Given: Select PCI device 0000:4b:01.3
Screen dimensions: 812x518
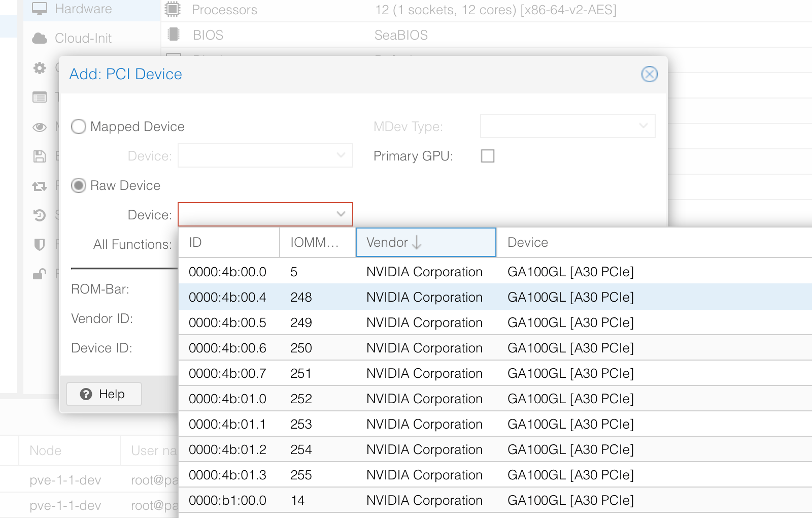Looking at the screenshot, I should (495, 475).
